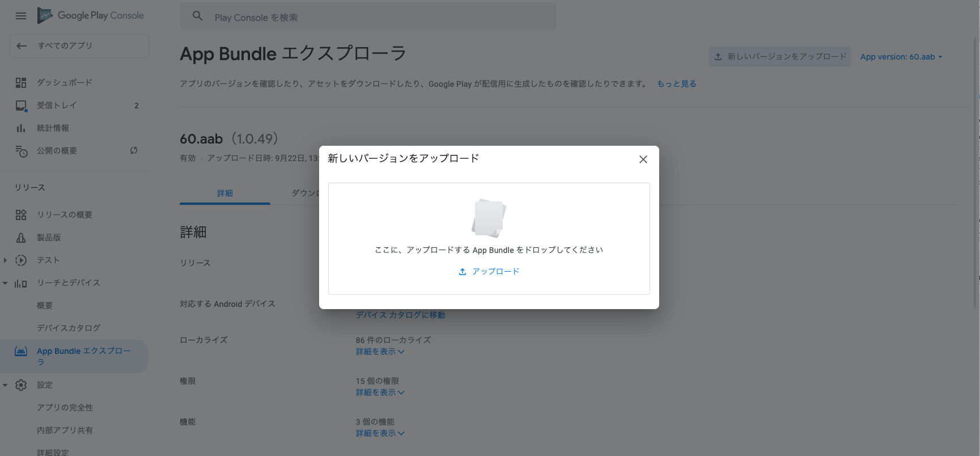Click the リリースの概要 icon
The width and height of the screenshot is (980, 456).
(21, 214)
